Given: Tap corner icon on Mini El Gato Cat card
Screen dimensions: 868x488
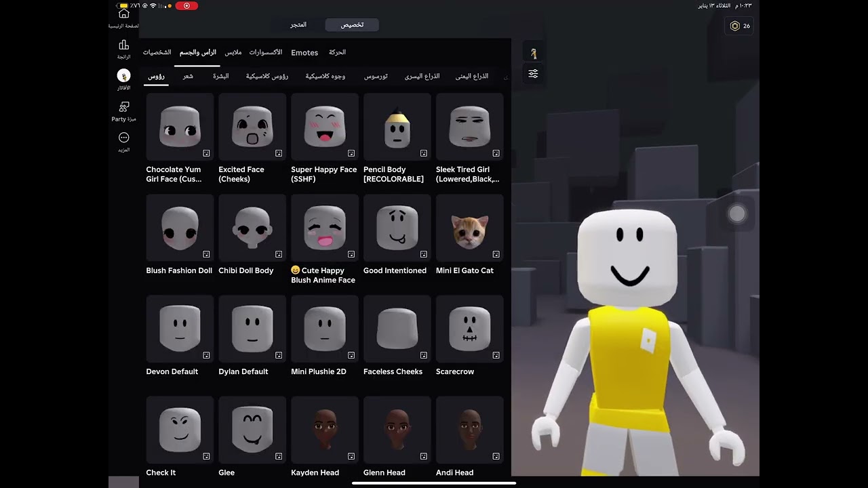Looking at the screenshot, I should pos(496,254).
